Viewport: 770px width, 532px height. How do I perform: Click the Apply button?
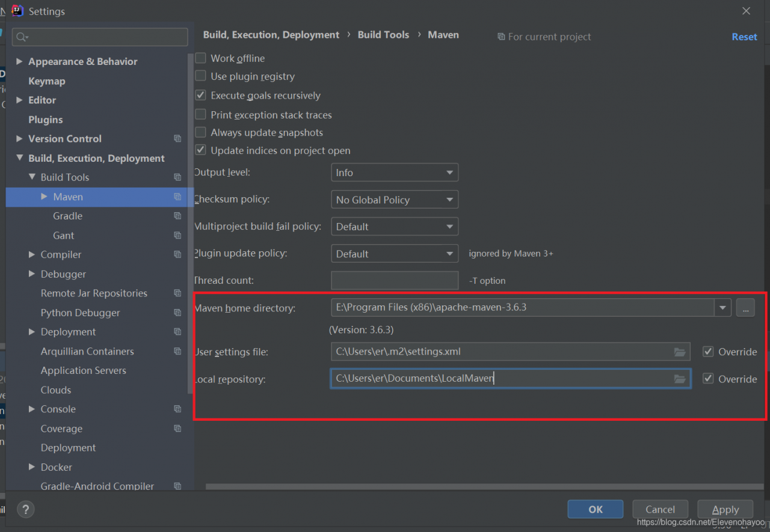point(725,509)
